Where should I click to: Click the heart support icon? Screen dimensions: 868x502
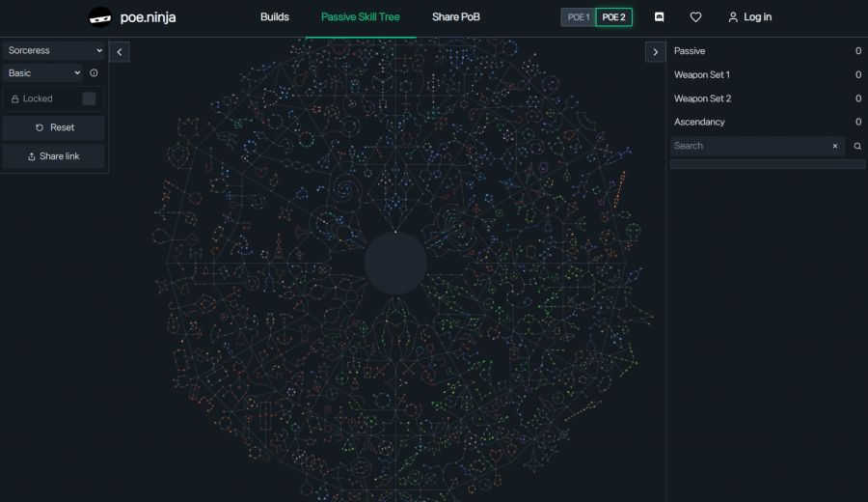(695, 17)
